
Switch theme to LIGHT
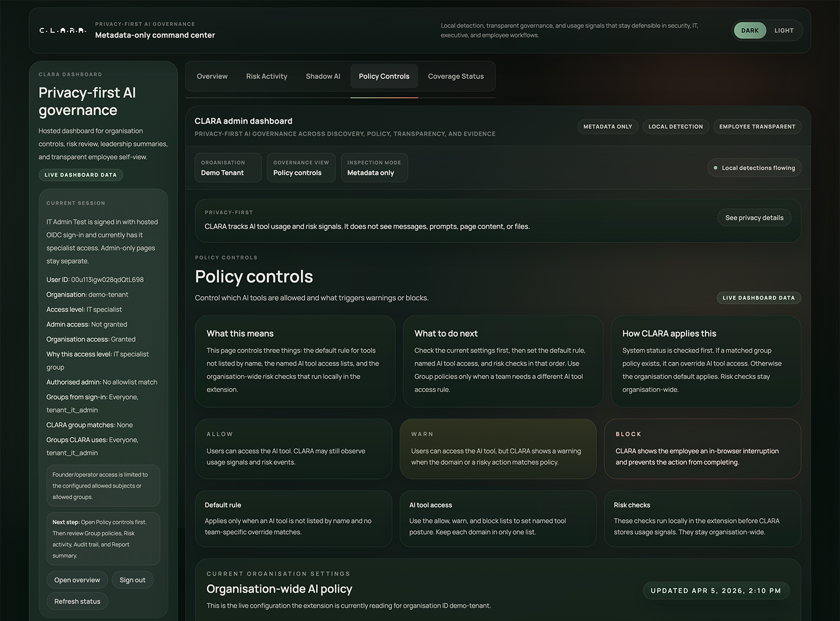pyautogui.click(x=783, y=30)
